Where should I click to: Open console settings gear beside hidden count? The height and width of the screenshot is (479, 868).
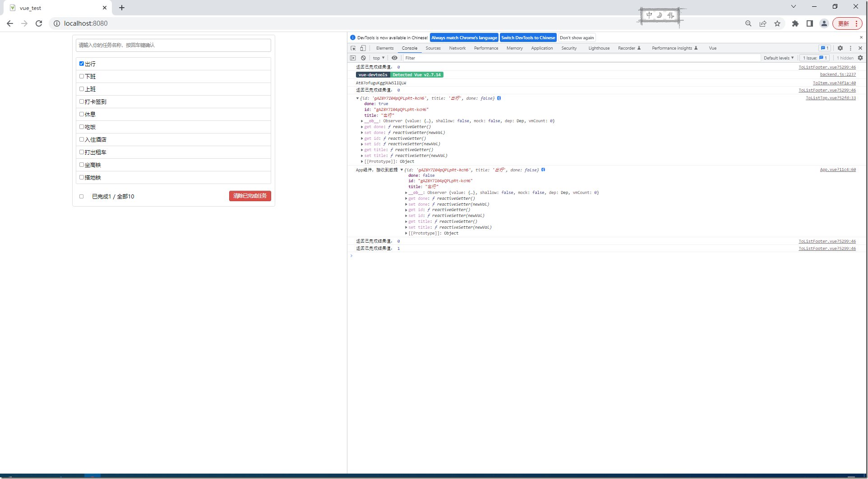coord(860,58)
